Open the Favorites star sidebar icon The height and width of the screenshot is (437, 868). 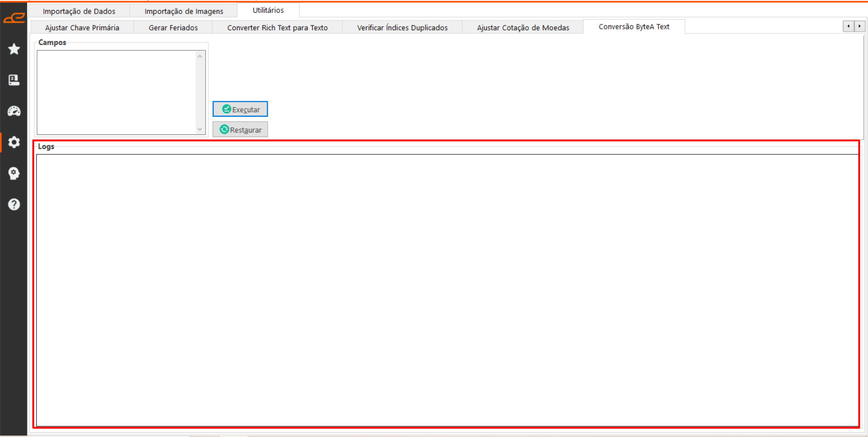click(14, 49)
